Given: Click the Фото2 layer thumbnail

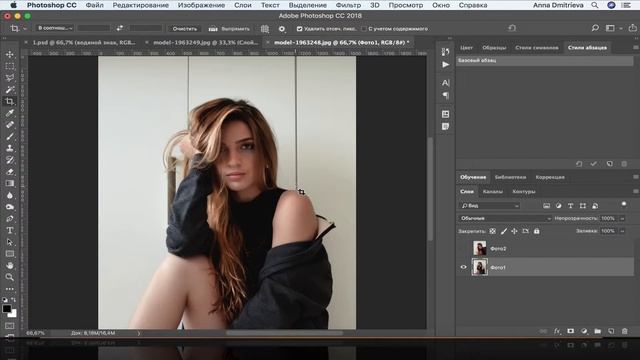Looking at the screenshot, I should click(x=480, y=249).
